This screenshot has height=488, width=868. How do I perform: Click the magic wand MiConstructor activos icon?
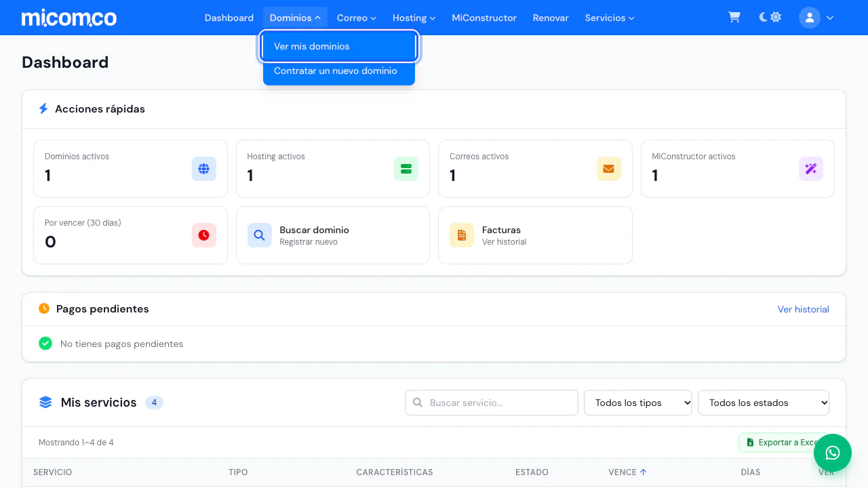pyautogui.click(x=811, y=169)
